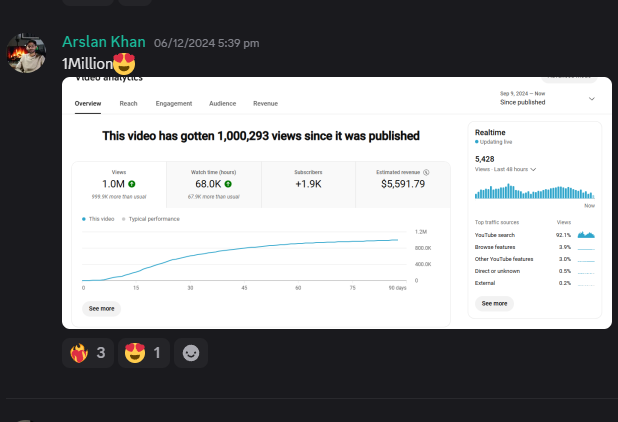Click the 'Browse features' traffic source row
The width and height of the screenshot is (618, 422).
(535, 247)
